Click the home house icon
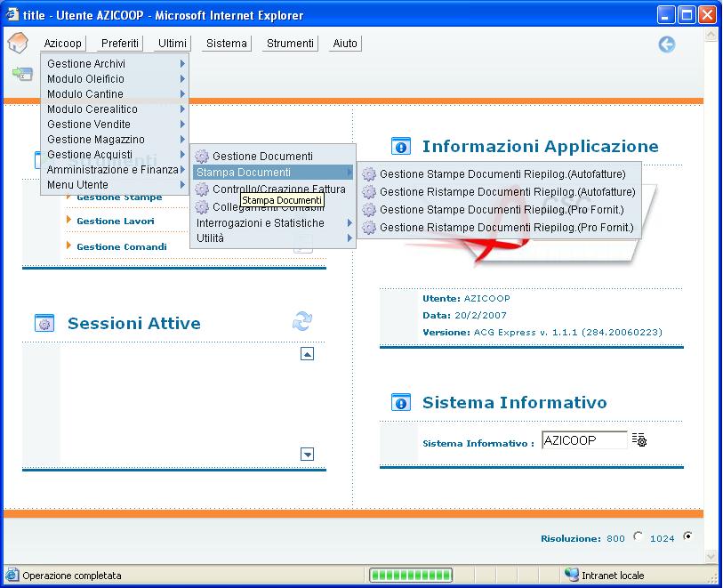723x588 pixels. click(x=18, y=43)
